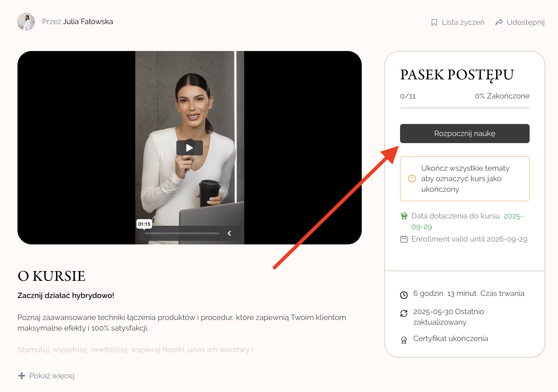Click the orange warning circle icon

coord(412,179)
